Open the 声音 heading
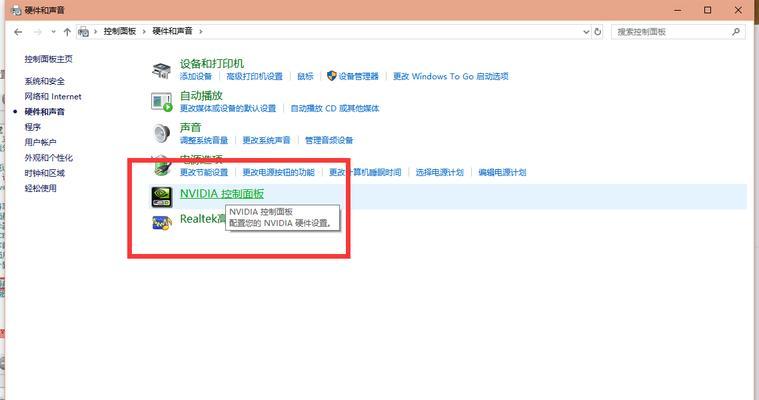Screen dimensions: 759x400 [x=190, y=127]
